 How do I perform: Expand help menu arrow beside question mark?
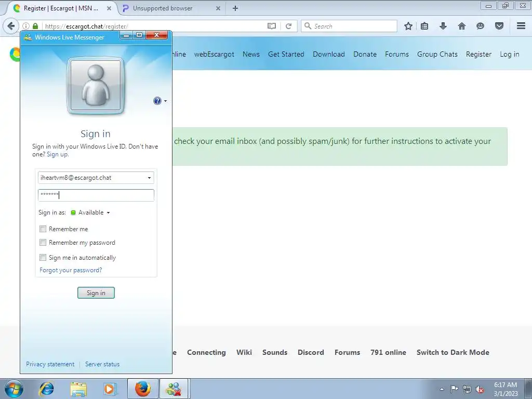point(165,101)
